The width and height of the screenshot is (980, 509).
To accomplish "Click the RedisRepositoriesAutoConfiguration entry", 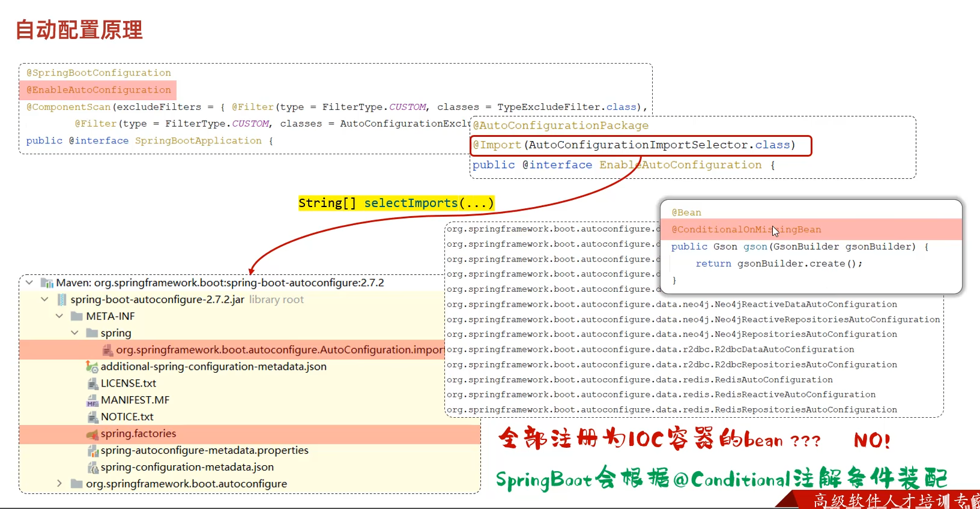I will (x=672, y=410).
